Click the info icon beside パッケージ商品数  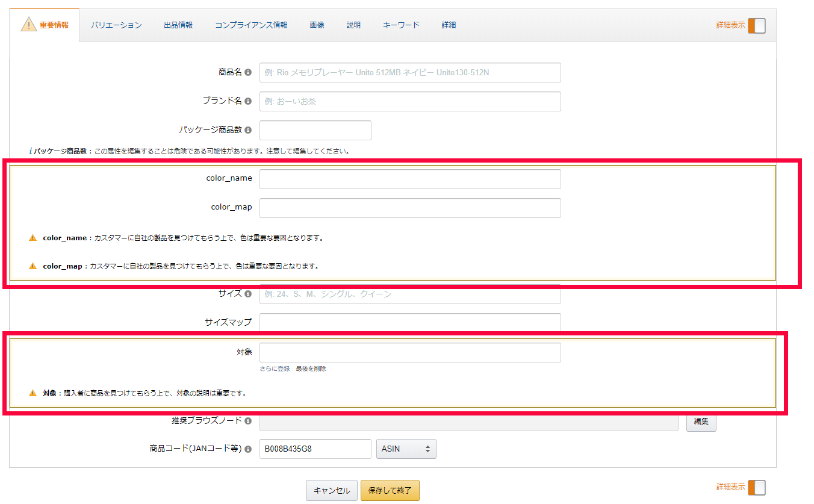[x=248, y=130]
